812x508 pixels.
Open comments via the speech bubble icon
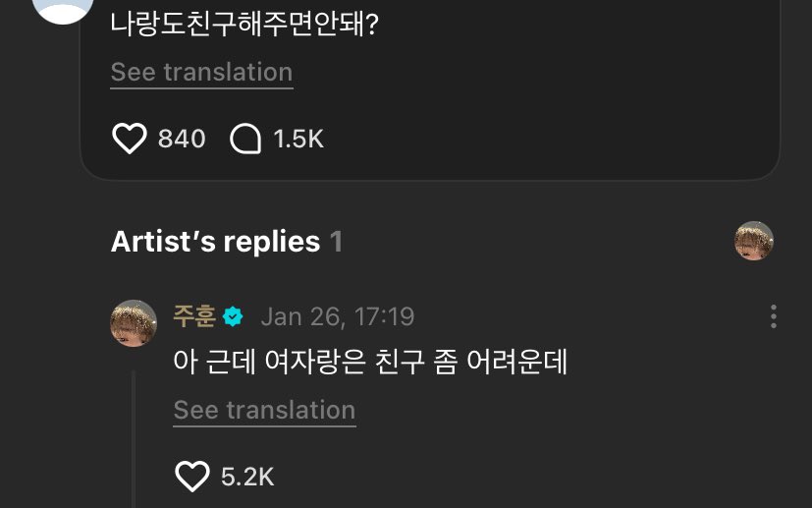(x=245, y=139)
